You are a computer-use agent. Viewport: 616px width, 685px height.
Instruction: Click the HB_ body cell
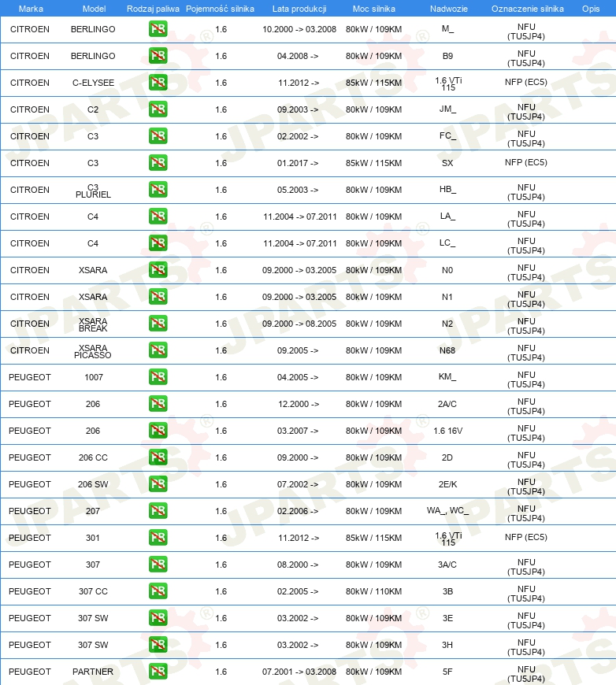pyautogui.click(x=447, y=189)
